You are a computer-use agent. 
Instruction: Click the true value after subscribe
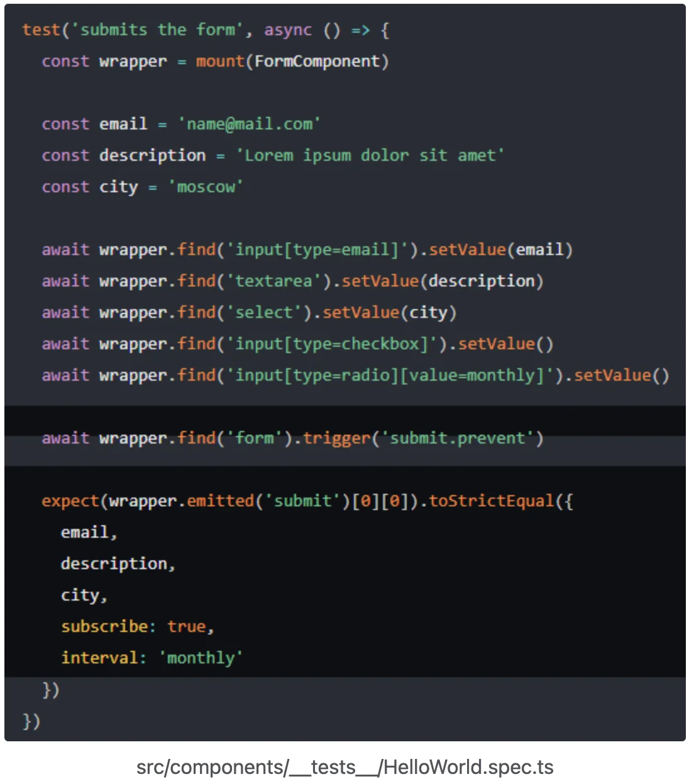pos(186,626)
